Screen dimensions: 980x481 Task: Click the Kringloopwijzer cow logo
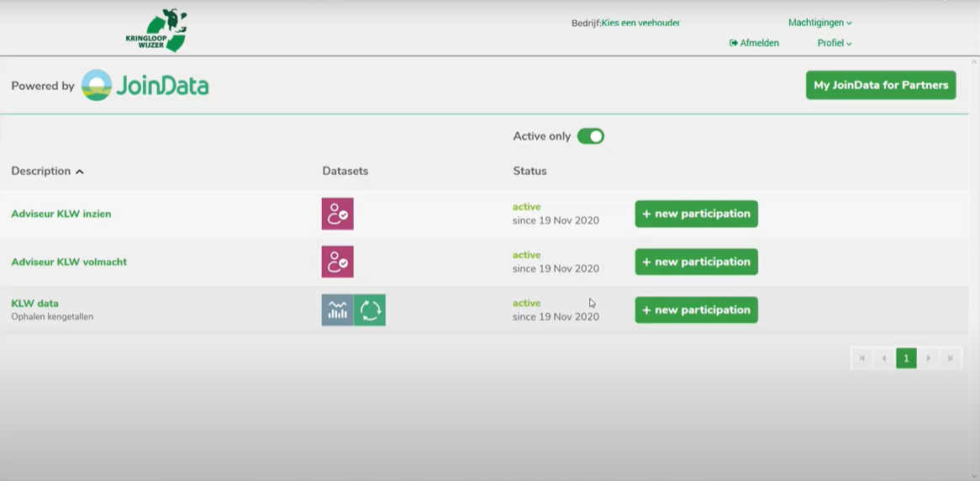pos(157,30)
